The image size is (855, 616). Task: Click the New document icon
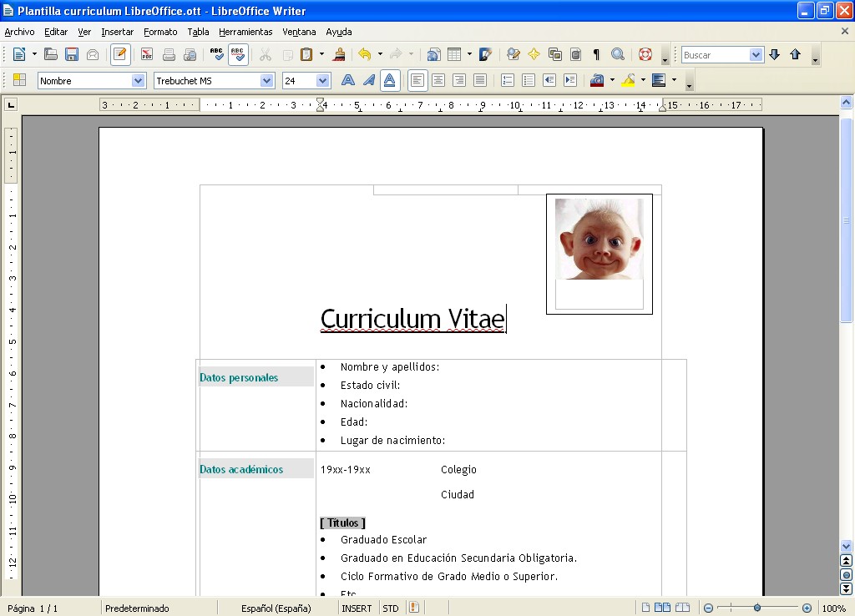tap(19, 54)
